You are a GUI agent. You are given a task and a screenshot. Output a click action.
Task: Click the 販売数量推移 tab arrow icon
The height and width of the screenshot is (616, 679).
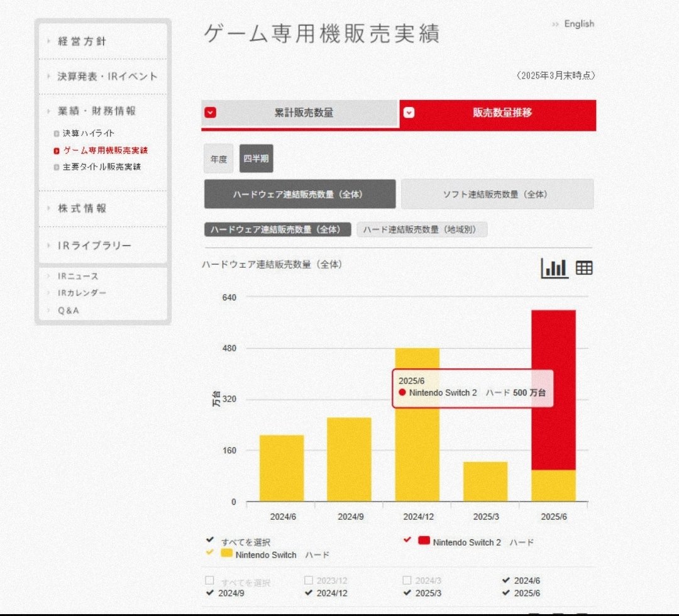pyautogui.click(x=409, y=113)
